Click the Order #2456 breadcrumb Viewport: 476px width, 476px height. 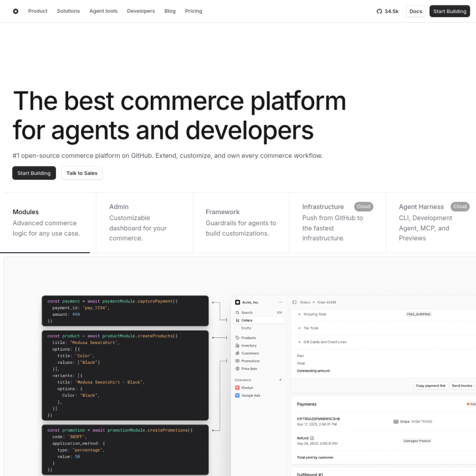[327, 303]
